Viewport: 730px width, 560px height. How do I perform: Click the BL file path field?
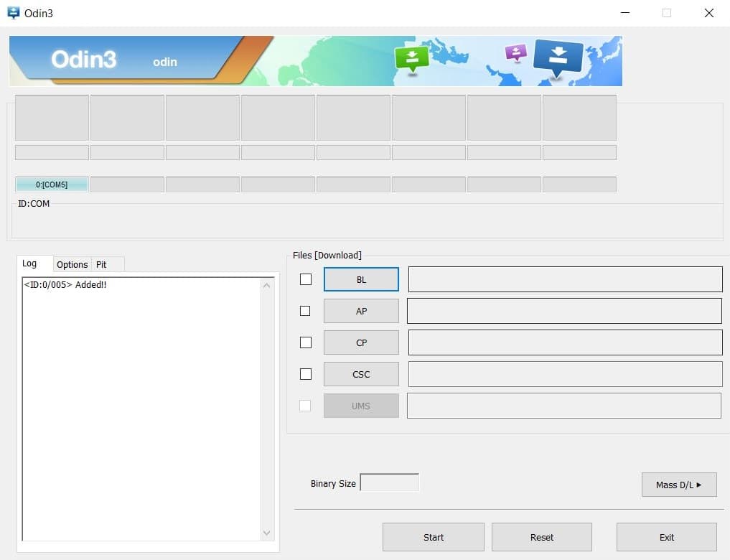pos(565,279)
